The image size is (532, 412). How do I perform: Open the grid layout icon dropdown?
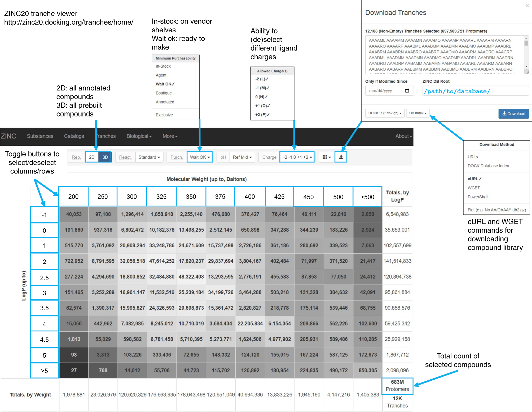pos(327,157)
